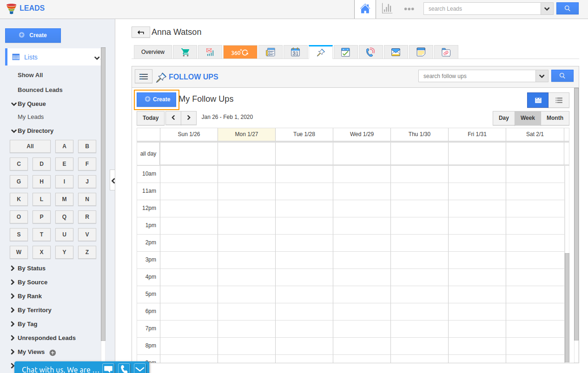Expand the search Leads dropdown arrow
The image size is (588, 373).
point(547,8)
